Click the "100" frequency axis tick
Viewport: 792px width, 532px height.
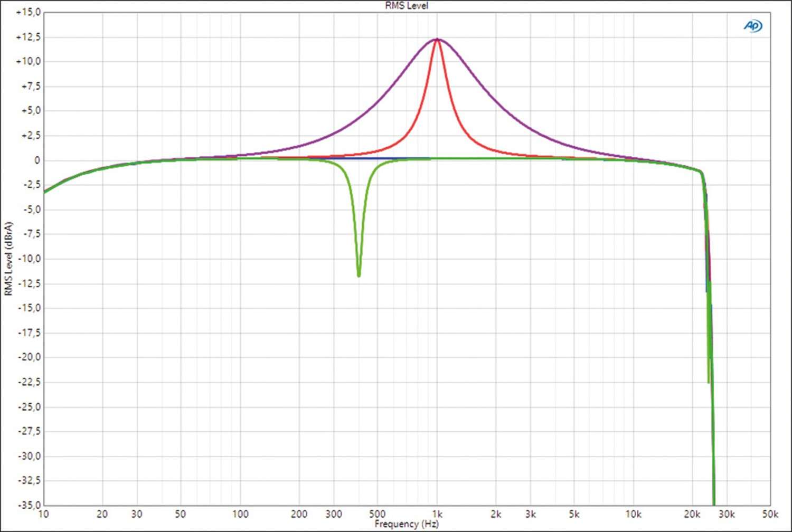(x=240, y=514)
